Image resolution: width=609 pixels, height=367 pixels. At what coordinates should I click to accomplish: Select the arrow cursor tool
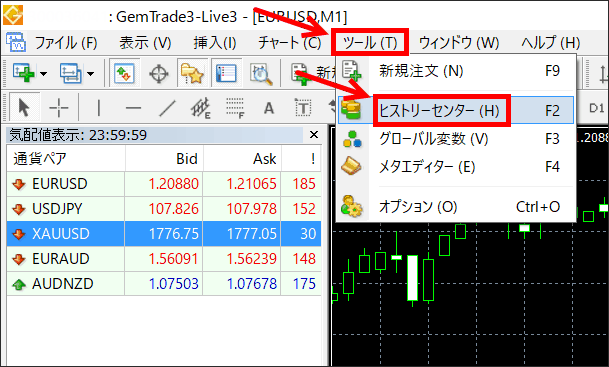[24, 107]
